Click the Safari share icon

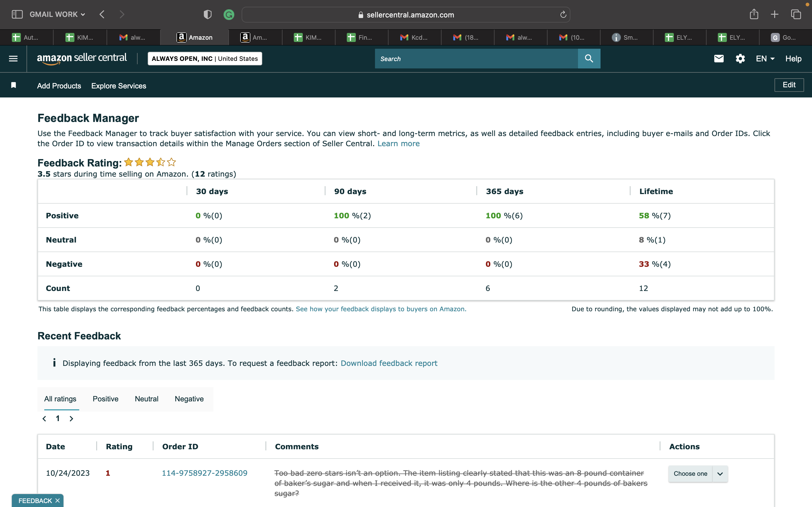(x=754, y=14)
